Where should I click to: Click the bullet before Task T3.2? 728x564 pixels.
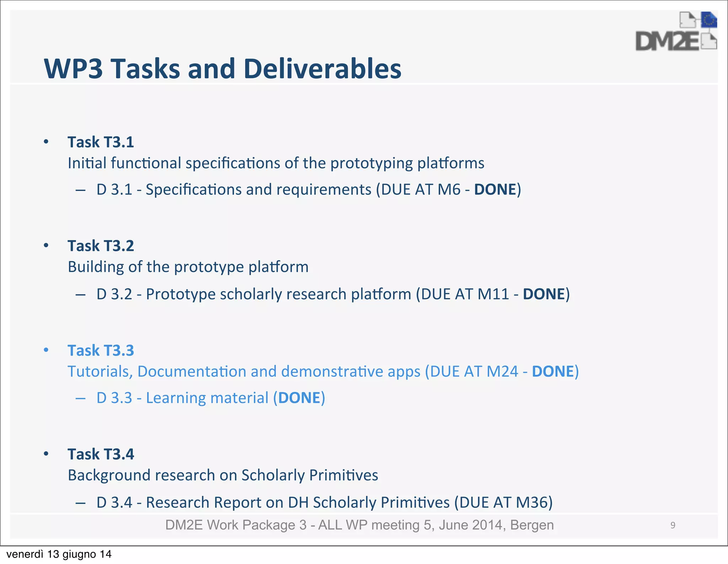[x=46, y=246]
